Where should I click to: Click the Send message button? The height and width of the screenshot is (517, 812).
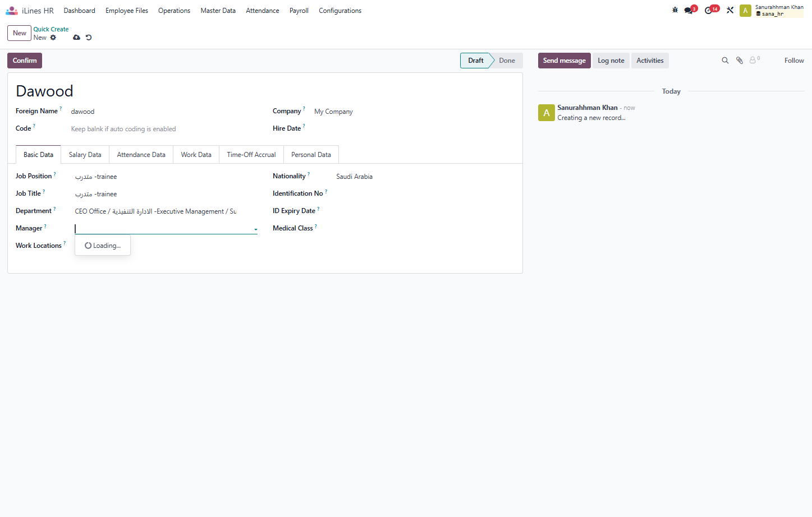(x=565, y=61)
